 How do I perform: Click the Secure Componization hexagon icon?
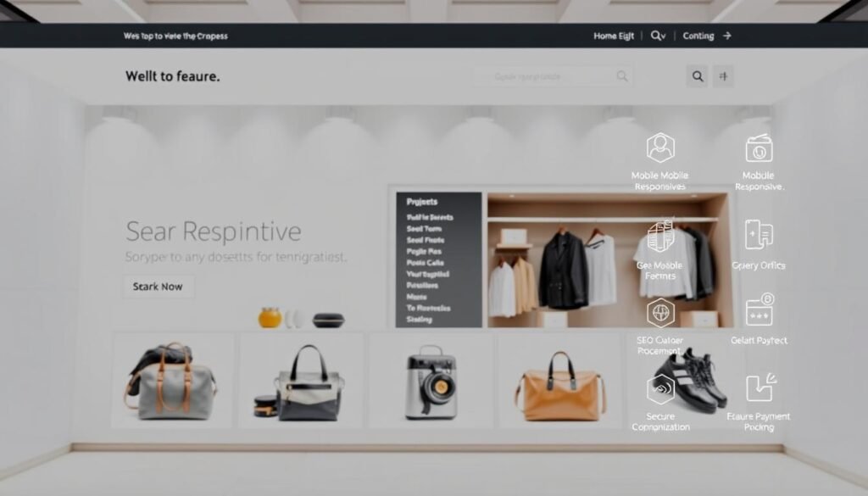[660, 389]
